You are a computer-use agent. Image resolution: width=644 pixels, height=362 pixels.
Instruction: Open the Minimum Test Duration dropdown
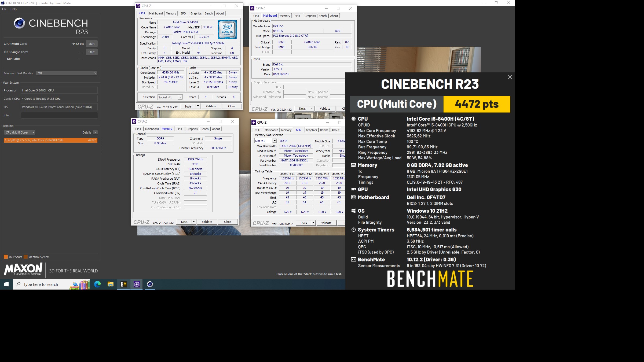point(67,73)
